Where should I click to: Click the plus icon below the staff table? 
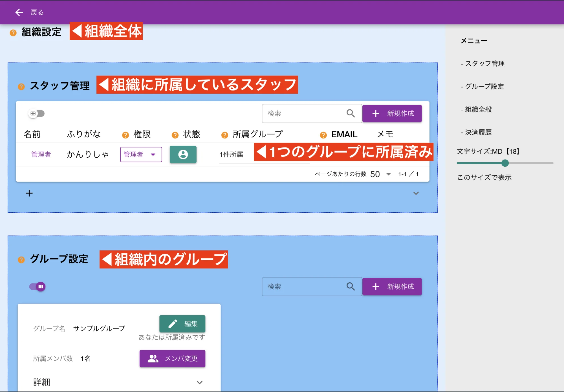coord(29,193)
